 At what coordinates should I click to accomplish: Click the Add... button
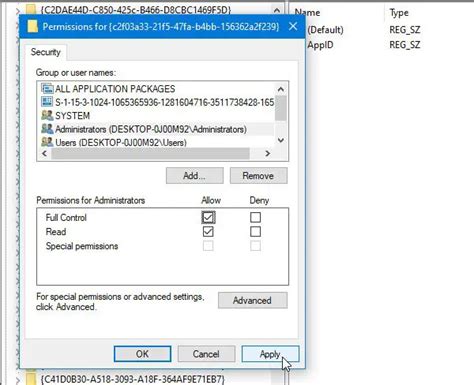[x=195, y=176]
